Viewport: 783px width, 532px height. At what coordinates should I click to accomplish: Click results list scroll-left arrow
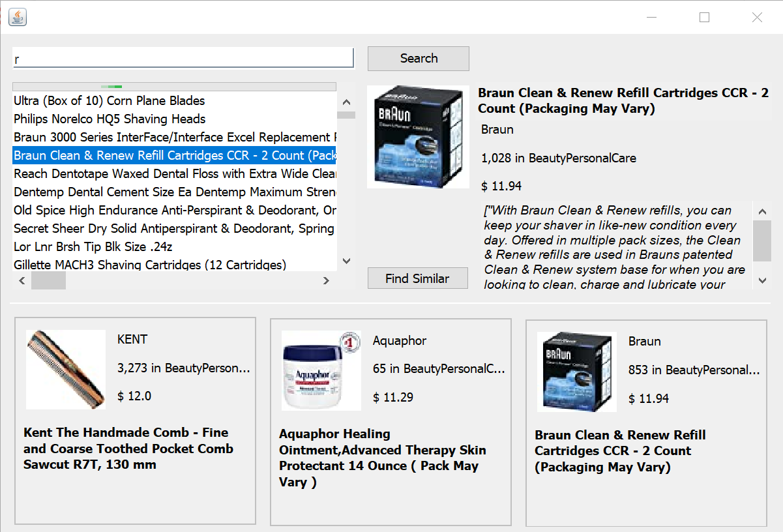click(x=22, y=280)
